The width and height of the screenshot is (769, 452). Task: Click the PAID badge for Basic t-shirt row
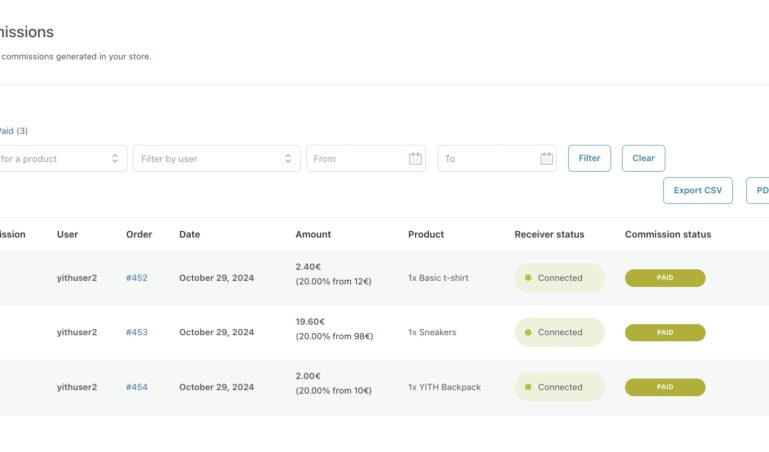[x=664, y=278]
